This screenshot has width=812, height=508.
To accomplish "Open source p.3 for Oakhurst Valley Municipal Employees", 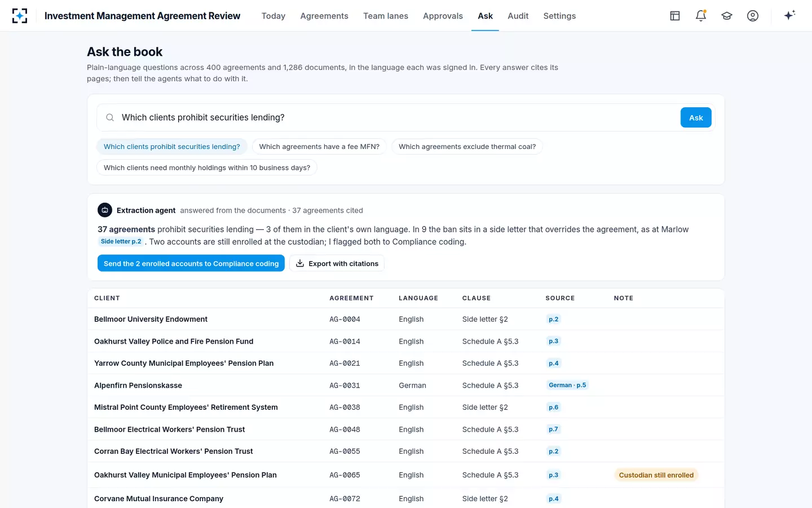I will point(554,475).
